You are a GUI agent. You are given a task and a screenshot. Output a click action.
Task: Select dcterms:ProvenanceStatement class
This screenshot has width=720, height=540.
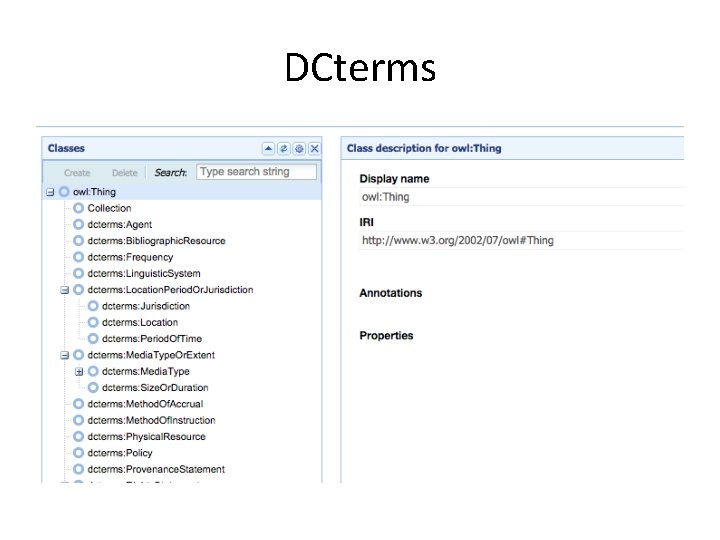click(x=156, y=469)
